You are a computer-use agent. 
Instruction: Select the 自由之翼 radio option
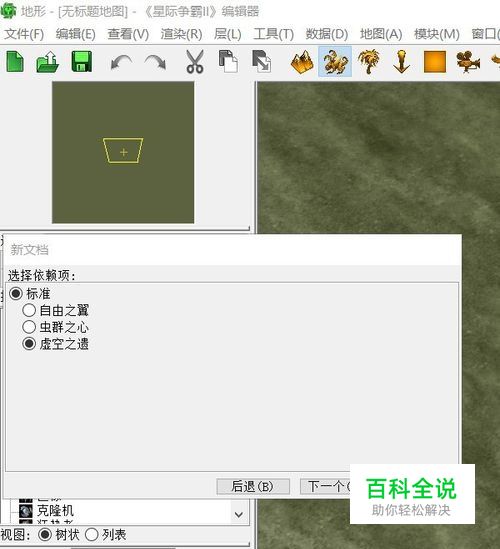point(29,310)
